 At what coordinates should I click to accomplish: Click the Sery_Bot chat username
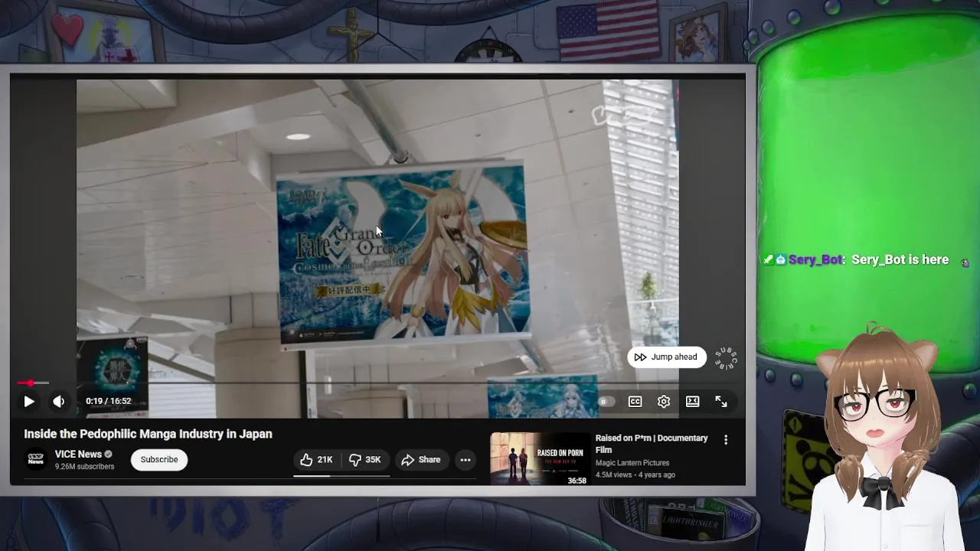click(815, 260)
